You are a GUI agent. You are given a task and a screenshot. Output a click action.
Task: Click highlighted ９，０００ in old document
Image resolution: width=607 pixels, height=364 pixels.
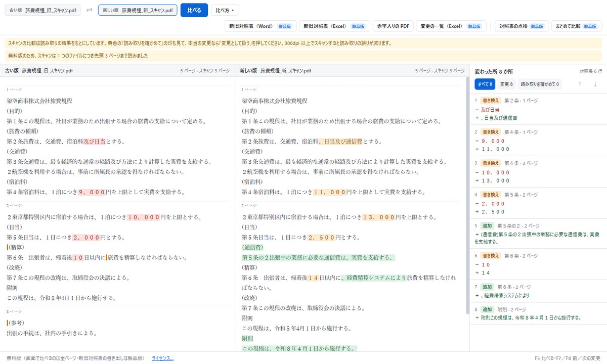point(92,192)
